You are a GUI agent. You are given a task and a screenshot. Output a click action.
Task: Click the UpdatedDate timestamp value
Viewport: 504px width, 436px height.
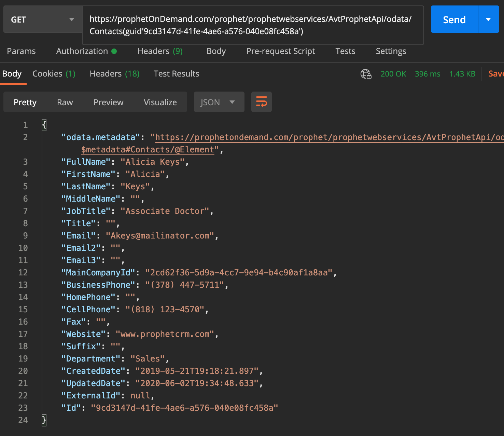pyautogui.click(x=197, y=383)
